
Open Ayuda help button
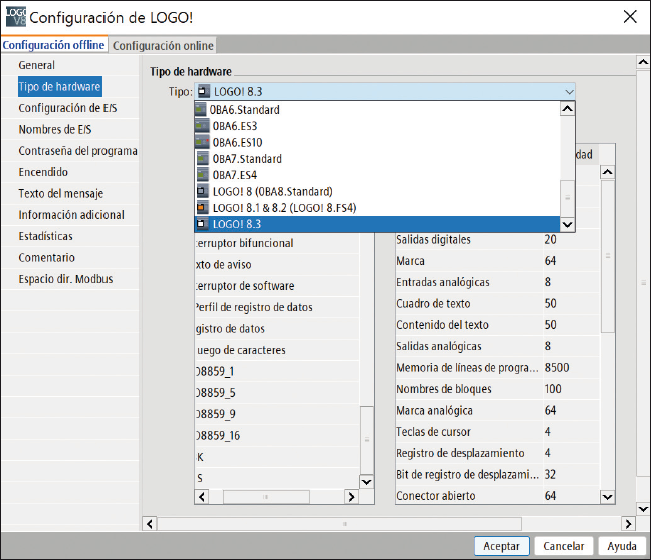pos(622,546)
